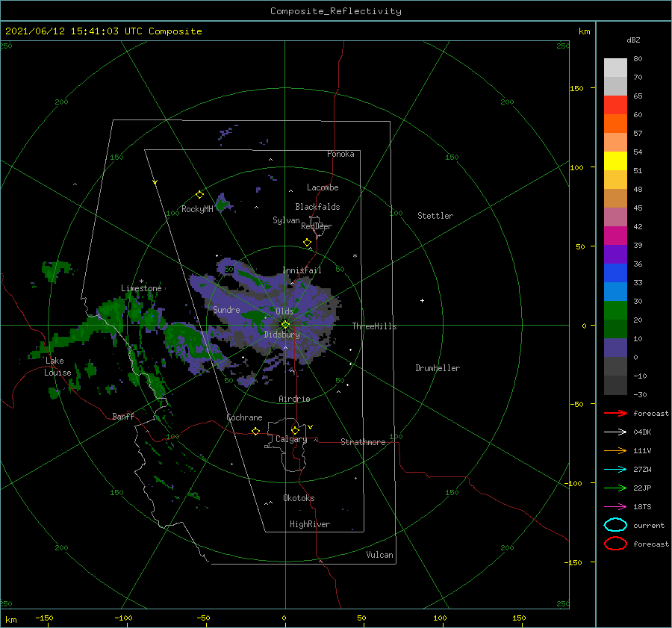Viewport: 672px width, 628px height.
Task: Click the 27ZW legend label
Action: tap(642, 470)
